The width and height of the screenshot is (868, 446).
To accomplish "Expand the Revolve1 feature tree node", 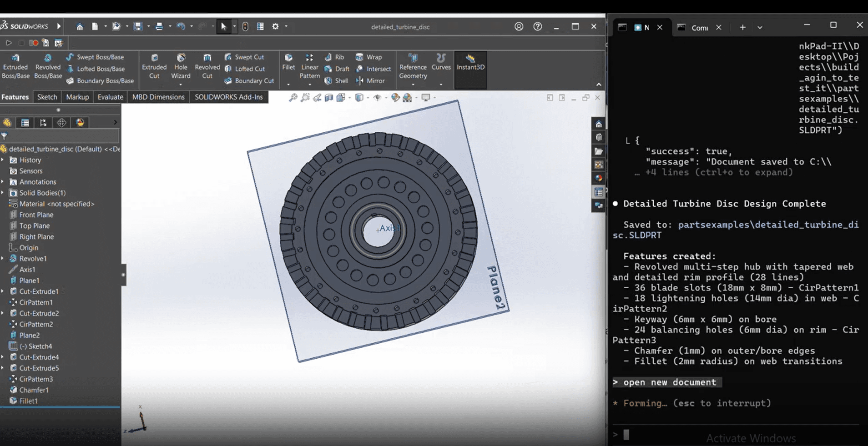I will 3,259.
